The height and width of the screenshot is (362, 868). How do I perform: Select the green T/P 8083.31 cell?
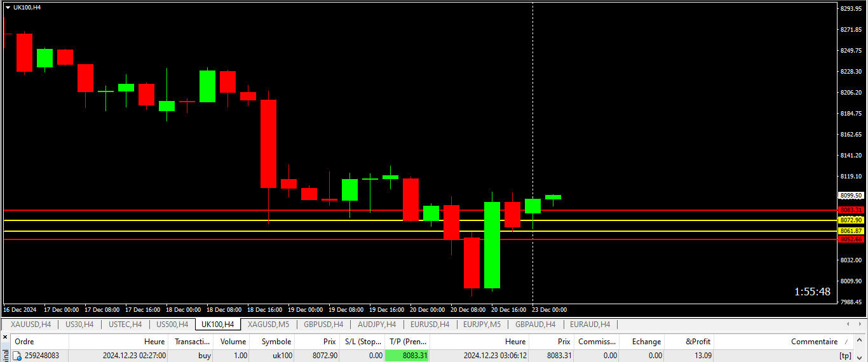point(407,356)
